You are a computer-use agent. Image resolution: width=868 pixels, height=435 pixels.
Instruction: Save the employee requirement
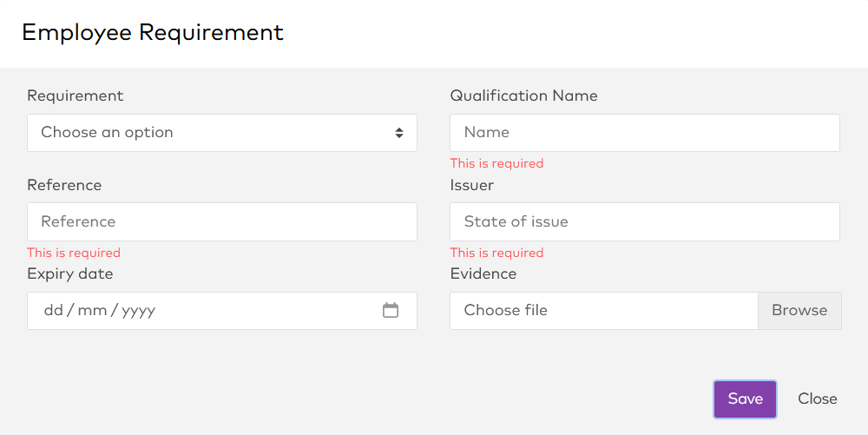(x=745, y=399)
